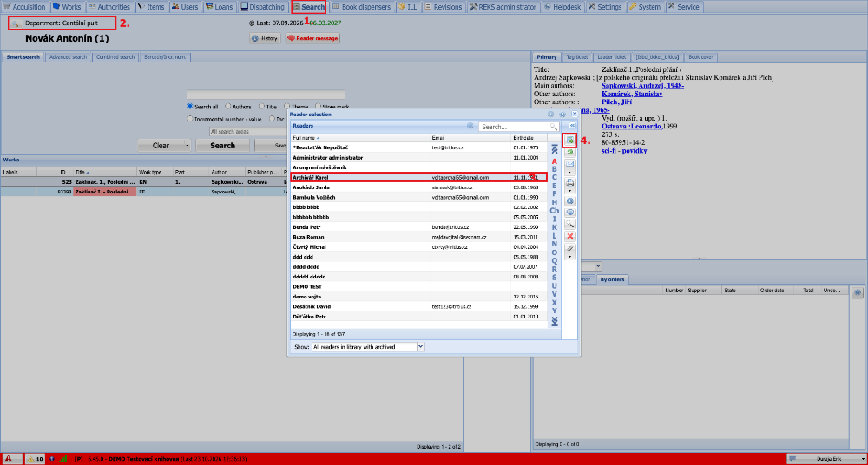
Task: Jump to letter H in alphabet index
Action: pyautogui.click(x=554, y=202)
